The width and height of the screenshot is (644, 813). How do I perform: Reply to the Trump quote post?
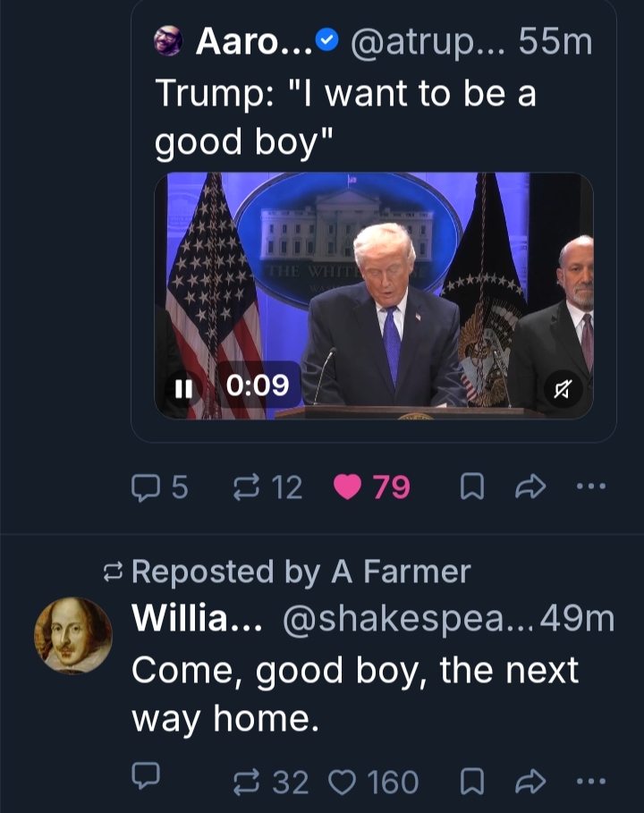pyautogui.click(x=145, y=487)
